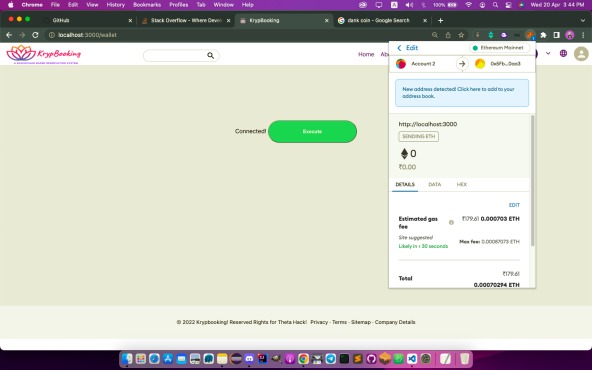Launch GitHub Desktop from the dock
Image resolution: width=592 pixels, height=370 pixels.
371,358
